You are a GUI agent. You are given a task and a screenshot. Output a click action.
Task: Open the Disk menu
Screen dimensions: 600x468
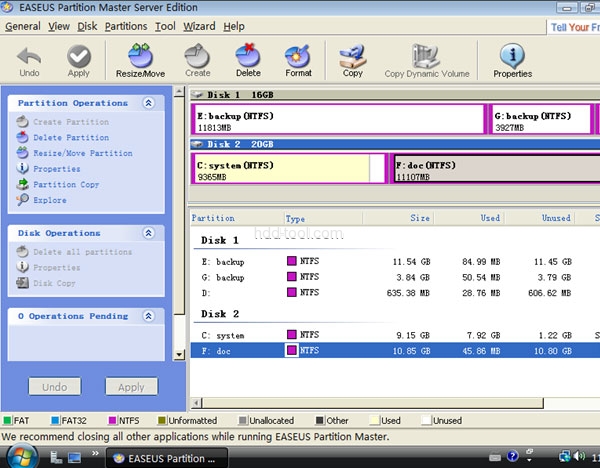point(87,26)
